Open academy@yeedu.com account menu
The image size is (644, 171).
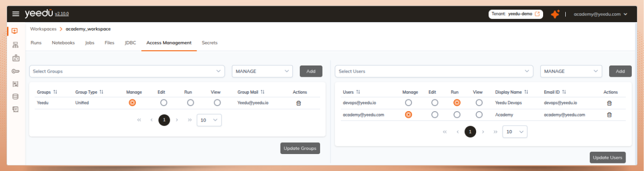600,14
